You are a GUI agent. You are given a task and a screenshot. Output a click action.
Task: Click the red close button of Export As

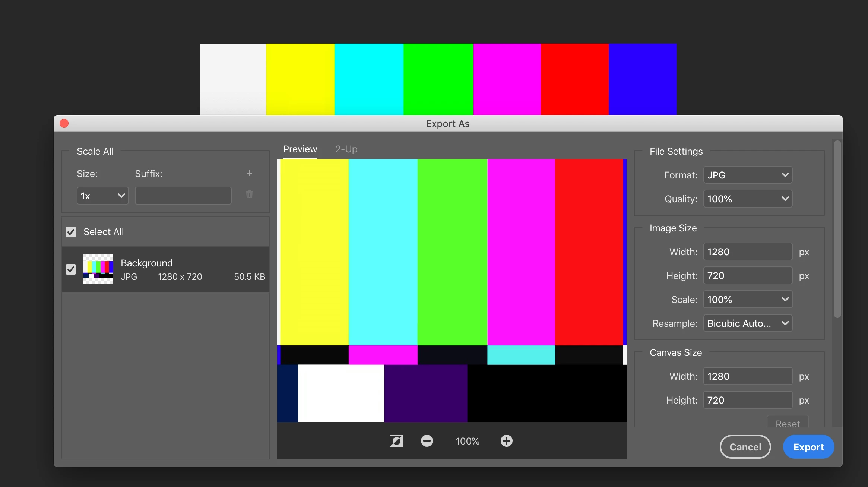pyautogui.click(x=64, y=123)
